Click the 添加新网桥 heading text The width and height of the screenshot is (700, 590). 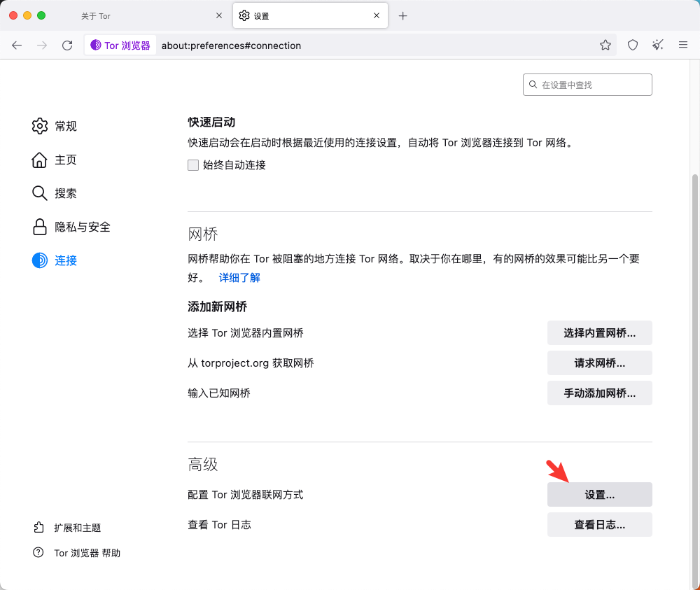(x=218, y=307)
